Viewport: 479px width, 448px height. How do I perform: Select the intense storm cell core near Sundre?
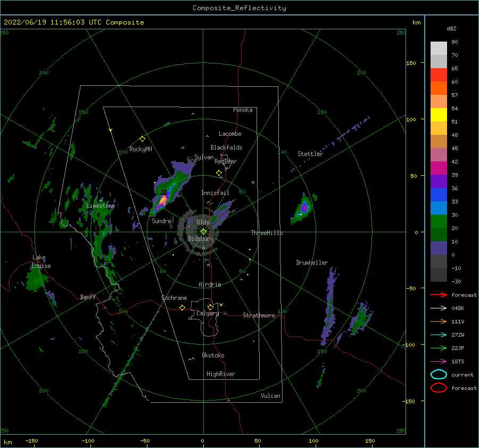(163, 200)
